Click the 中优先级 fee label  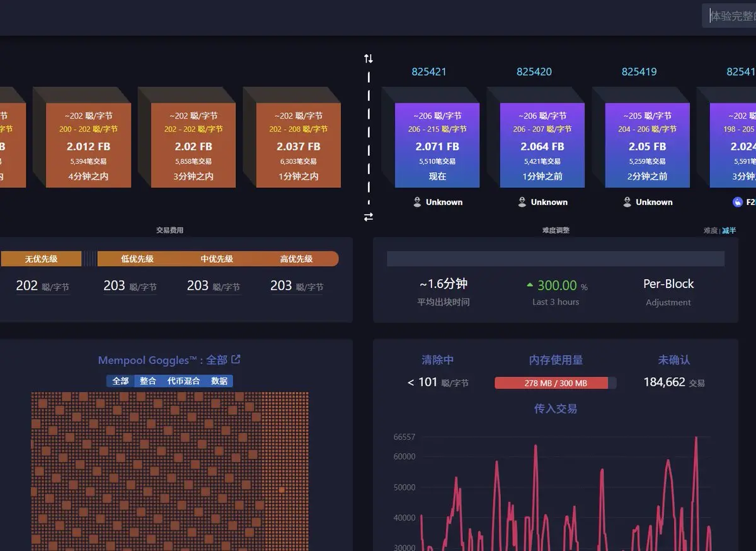coord(217,258)
